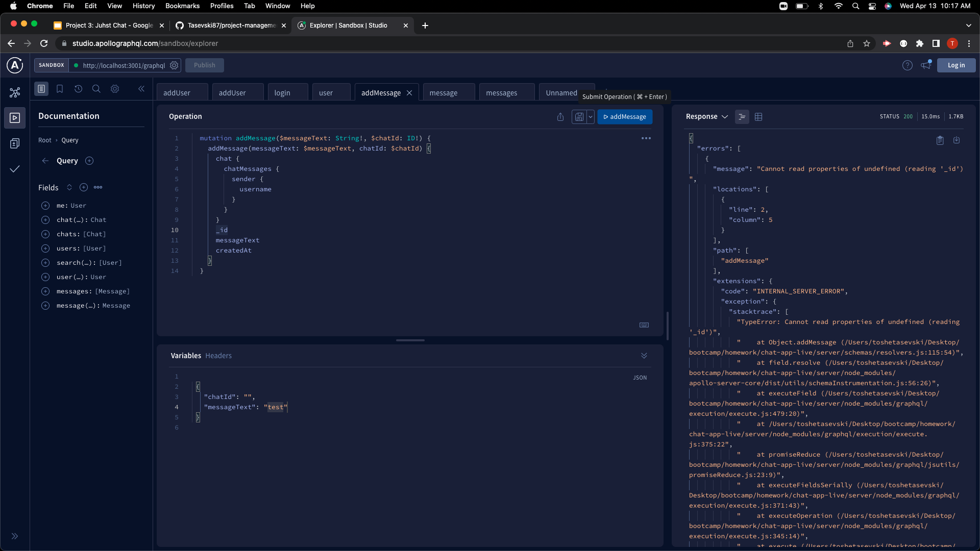Select the bookmarks icon in Documentation panel
This screenshot has width=980, height=551.
coord(60,89)
